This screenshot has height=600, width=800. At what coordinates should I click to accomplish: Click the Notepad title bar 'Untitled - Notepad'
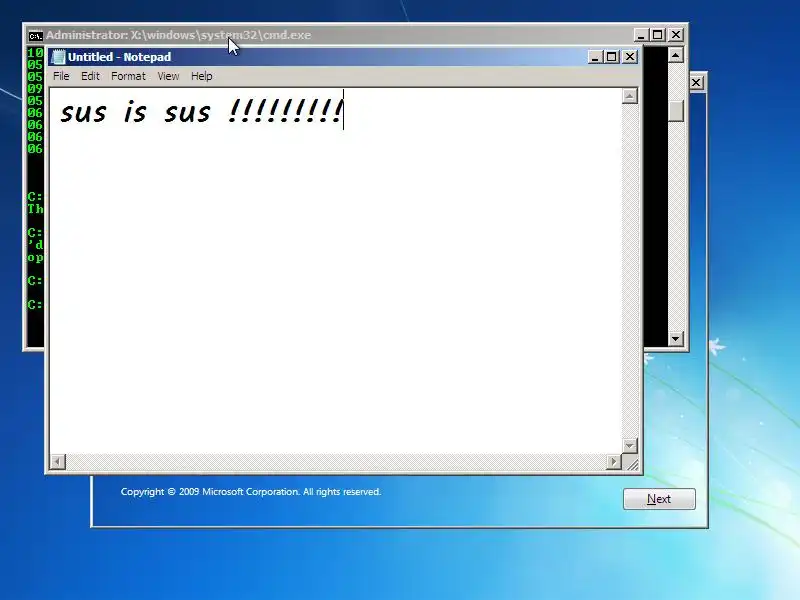pyautogui.click(x=119, y=57)
